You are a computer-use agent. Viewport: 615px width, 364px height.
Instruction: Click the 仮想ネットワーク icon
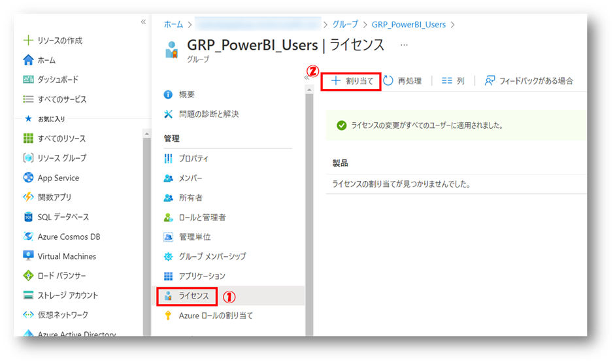point(28,314)
